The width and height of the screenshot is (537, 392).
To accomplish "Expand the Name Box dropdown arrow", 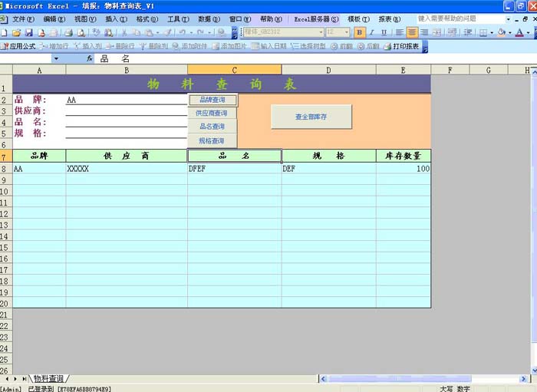I will pos(56,59).
